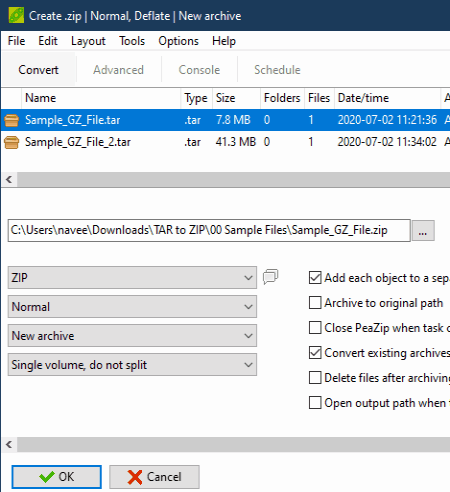Image resolution: width=450 pixels, height=492 pixels.
Task: Toggle Convert existing archives checkbox
Action: (x=315, y=353)
